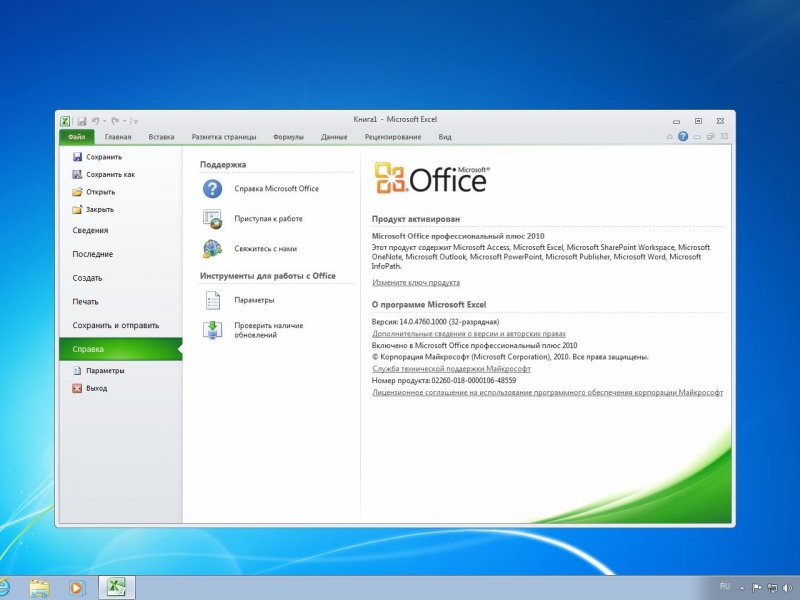Click the volume speaker icon in tray
The image size is (800, 600).
tap(787, 588)
